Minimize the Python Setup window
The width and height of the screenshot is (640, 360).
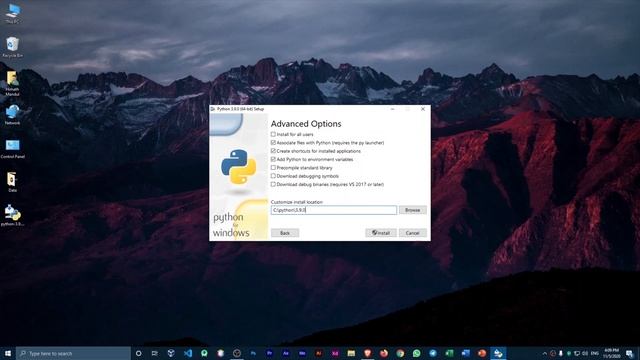click(x=392, y=109)
